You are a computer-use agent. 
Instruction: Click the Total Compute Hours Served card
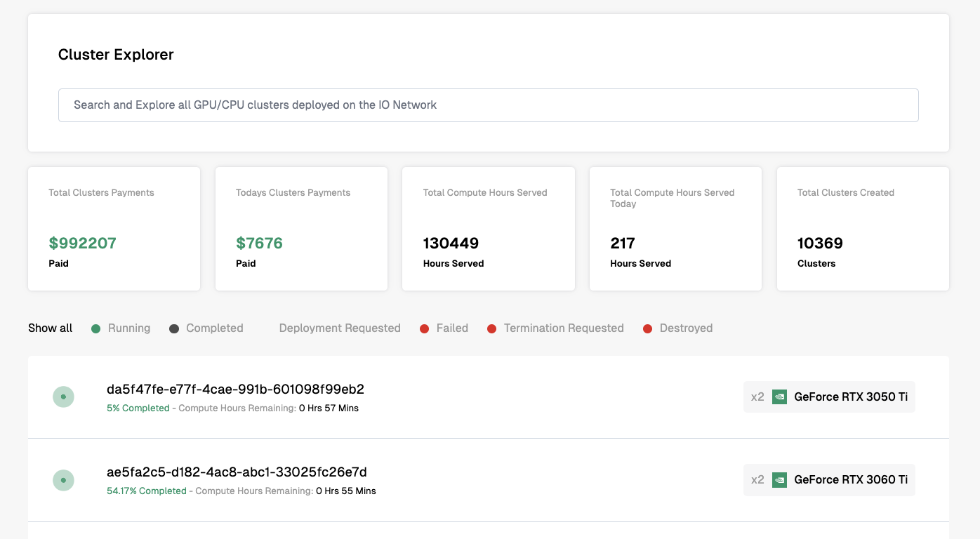pyautogui.click(x=488, y=229)
